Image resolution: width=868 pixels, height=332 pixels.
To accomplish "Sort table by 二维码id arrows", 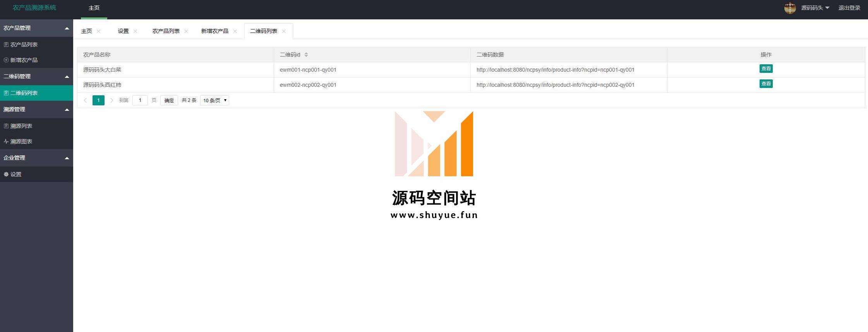I will pos(306,55).
